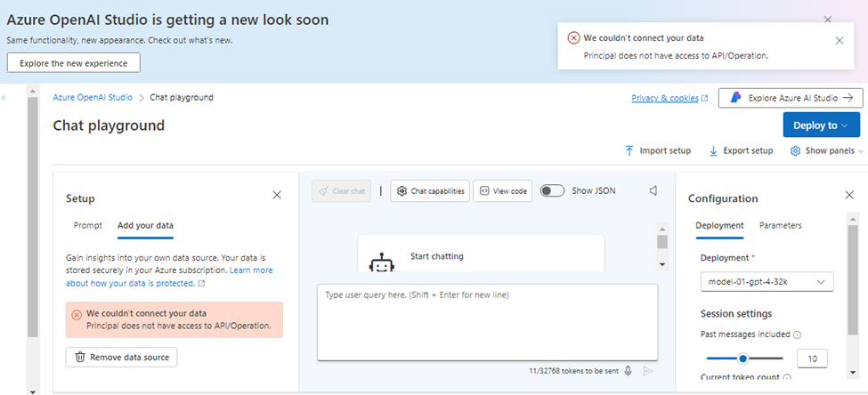The image size is (868, 395).
Task: Click the chat area scroll down arrow
Action: (x=662, y=265)
